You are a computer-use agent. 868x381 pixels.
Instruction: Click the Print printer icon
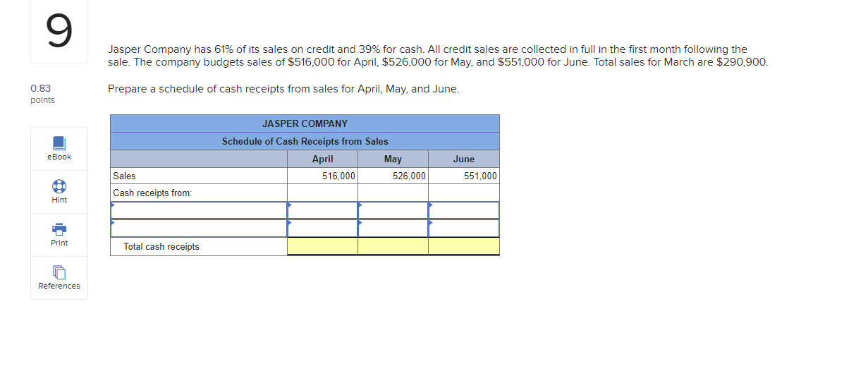(x=59, y=229)
